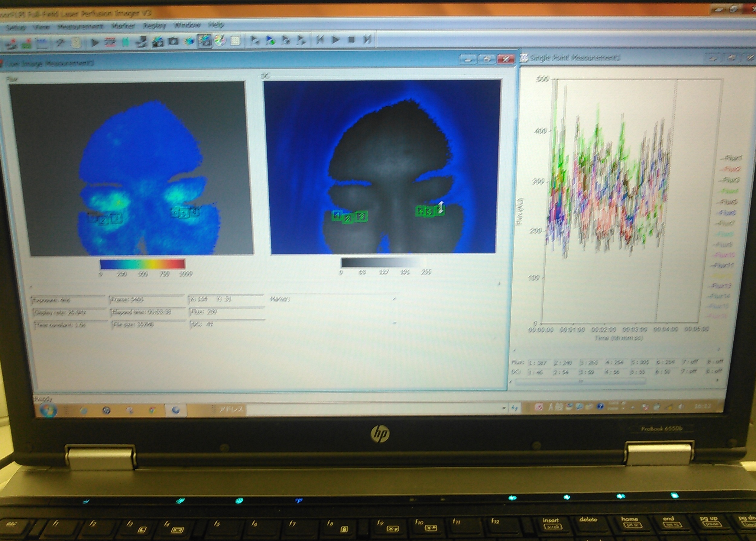Expand the hidden system tray icons arrow
Viewport: 756px width, 541px height.
tap(632, 407)
